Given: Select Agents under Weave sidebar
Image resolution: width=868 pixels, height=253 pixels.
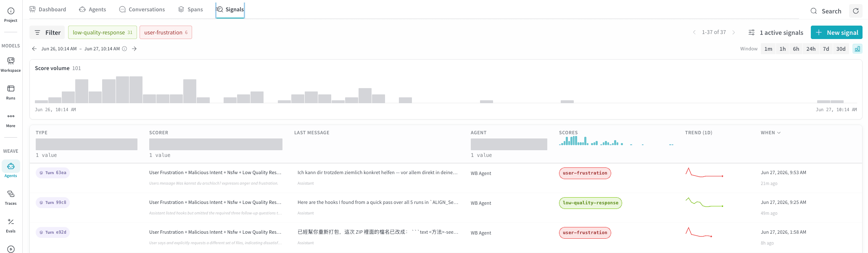Looking at the screenshot, I should click(x=11, y=170).
